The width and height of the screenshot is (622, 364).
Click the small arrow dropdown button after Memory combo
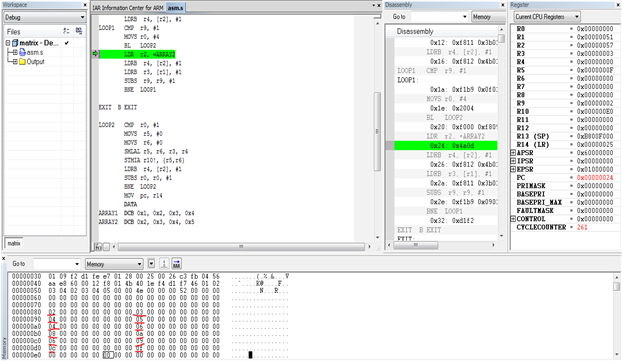[x=151, y=264]
